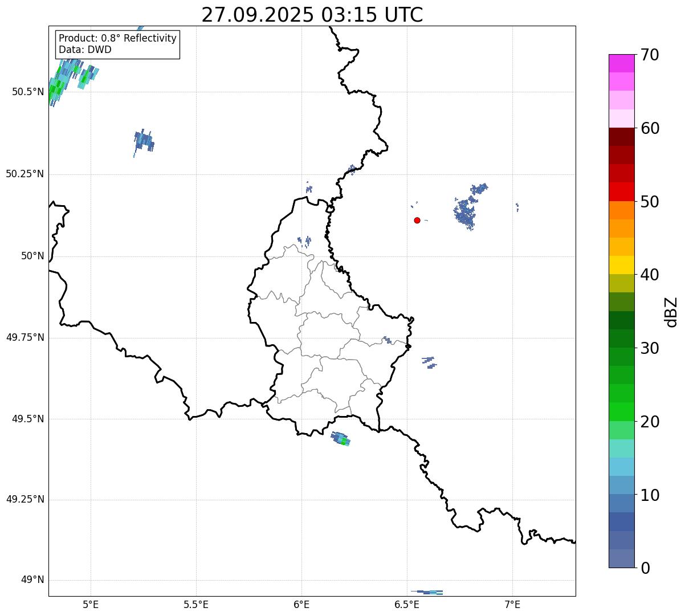Click the green-cored echo just south of the 49.5°N line
Screen dimensions: 685x616
(x=341, y=438)
